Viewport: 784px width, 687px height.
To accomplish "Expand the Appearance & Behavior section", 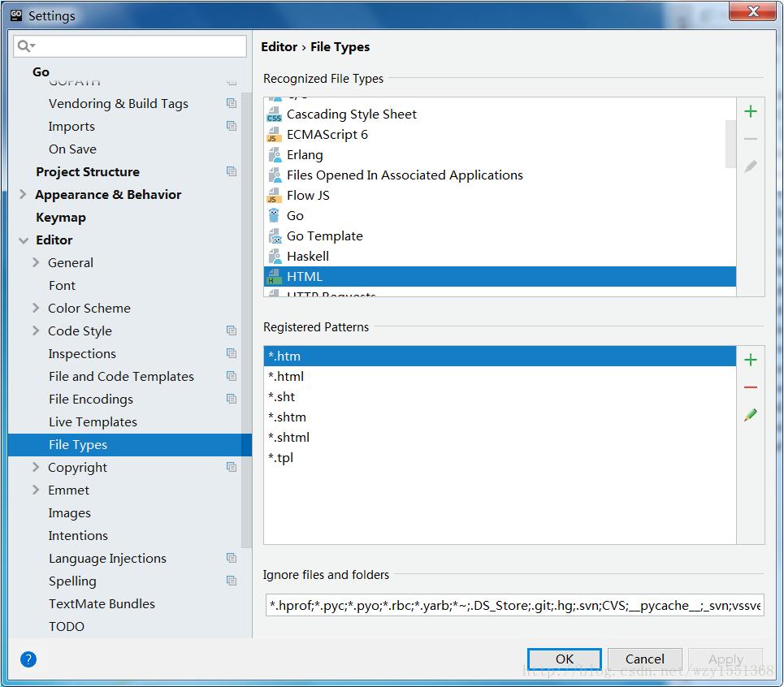I will [x=23, y=194].
